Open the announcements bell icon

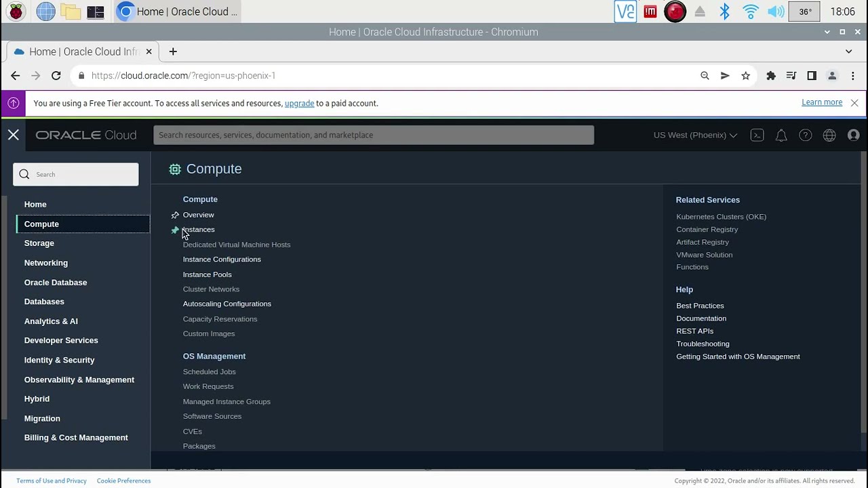[x=781, y=135]
